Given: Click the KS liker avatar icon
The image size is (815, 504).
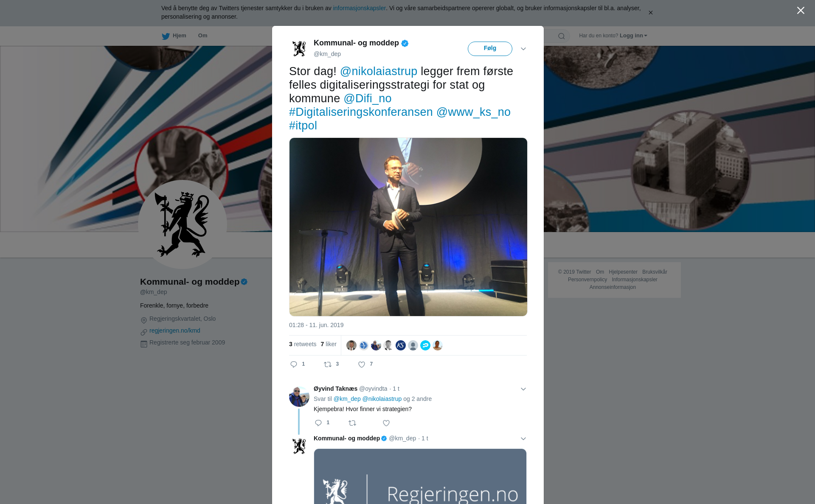Looking at the screenshot, I should pos(401,345).
